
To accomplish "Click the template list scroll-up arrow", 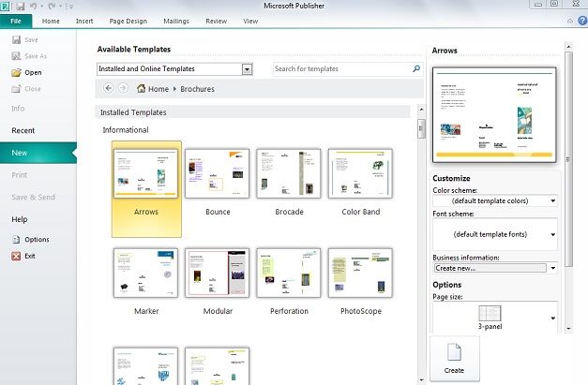I will coord(421,110).
